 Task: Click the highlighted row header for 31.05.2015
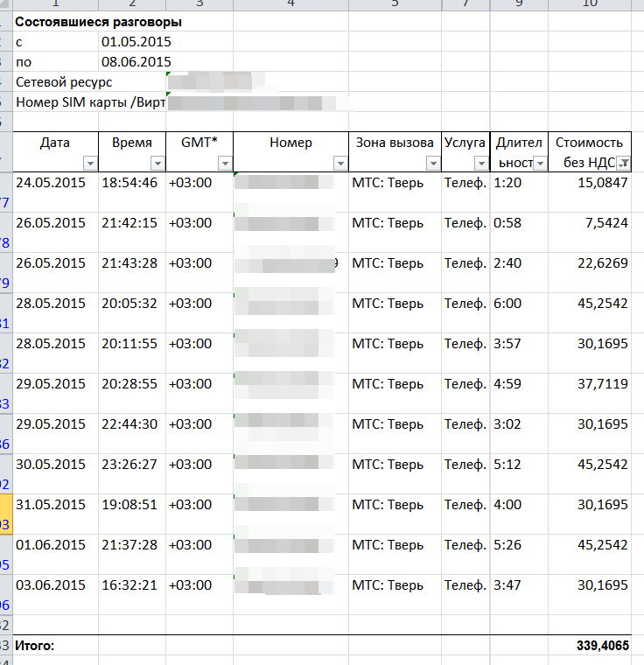click(6, 514)
